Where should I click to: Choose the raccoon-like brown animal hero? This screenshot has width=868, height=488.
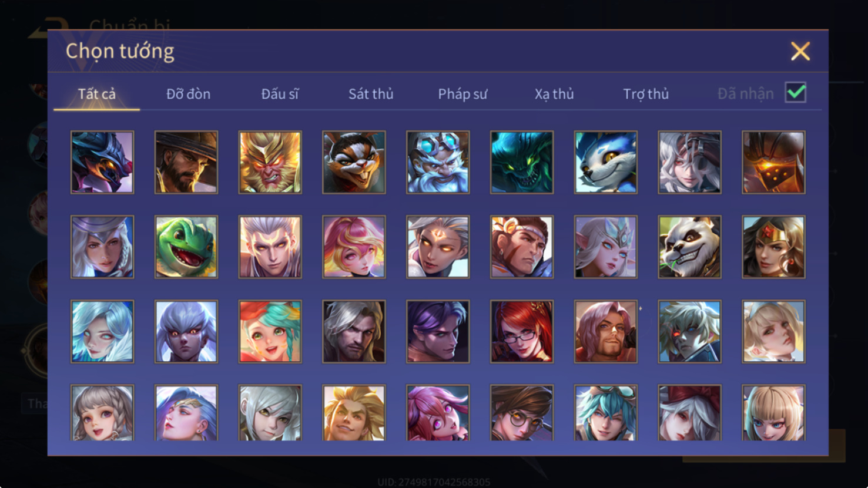pyautogui.click(x=354, y=162)
